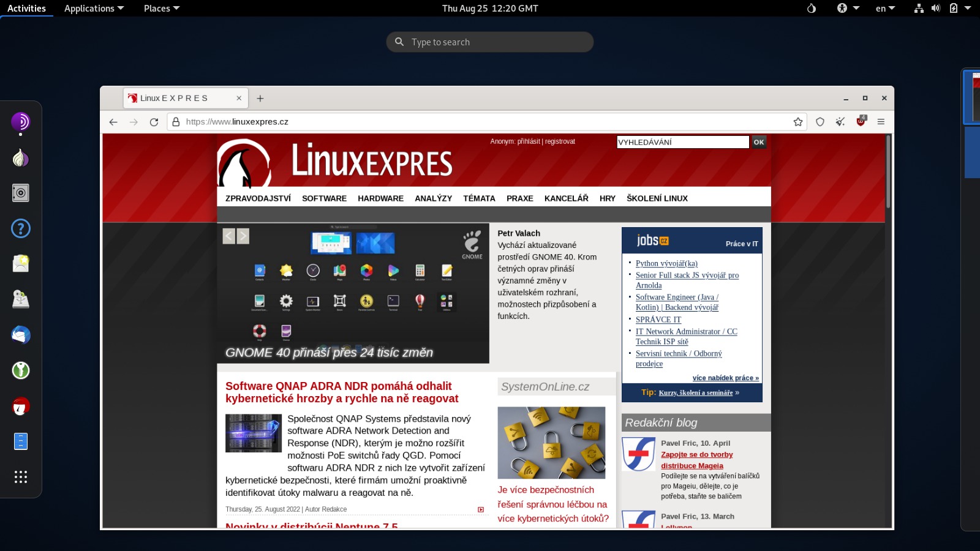Launch Tails Installer from the dock
The width and height of the screenshot is (980, 551).
tap(21, 299)
